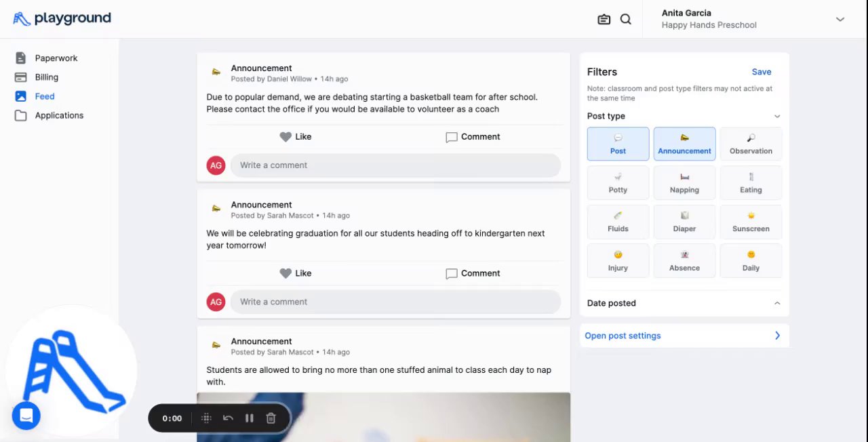Toggle the Announcement filter
This screenshot has height=442, width=868.
685,144
